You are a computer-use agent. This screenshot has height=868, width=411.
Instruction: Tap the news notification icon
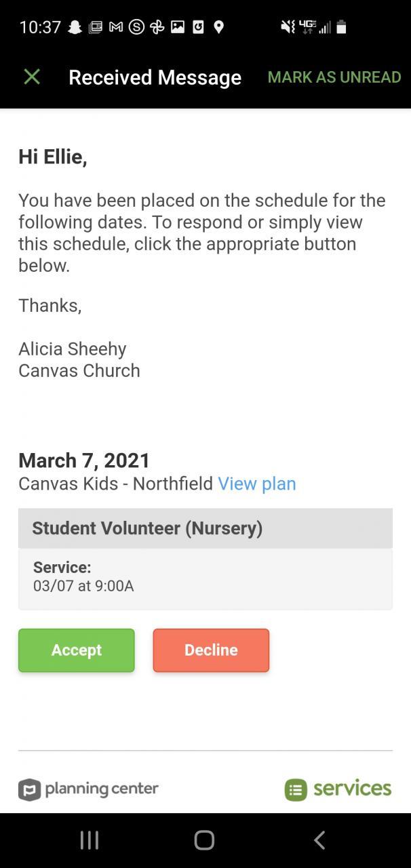click(x=96, y=27)
